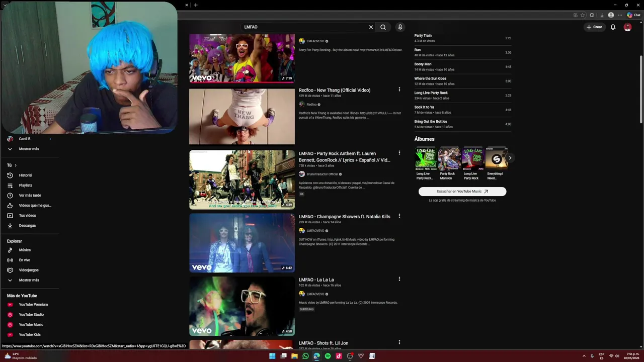Image resolution: width=644 pixels, height=362 pixels.
Task: Open the YouTube account avatar menu
Action: [x=627, y=27]
